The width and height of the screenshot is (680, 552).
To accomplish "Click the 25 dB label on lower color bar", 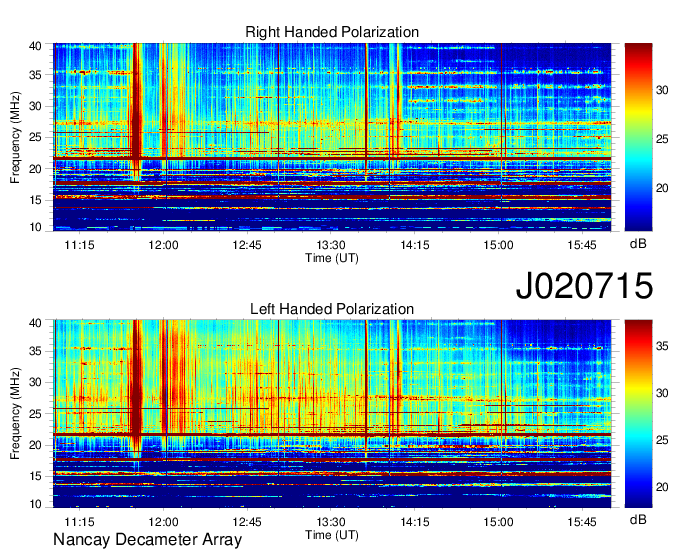I will (662, 440).
